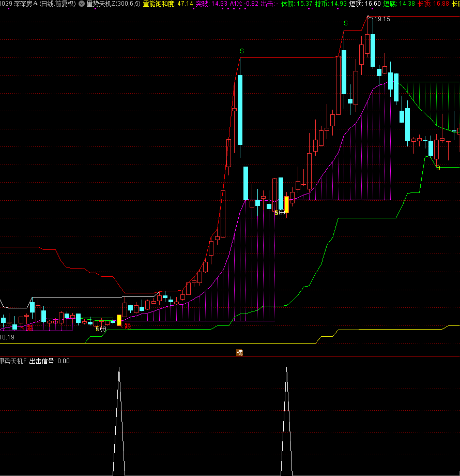The image size is (460, 476).
Task: Click the yellow B marker at far right
Action: click(x=438, y=168)
